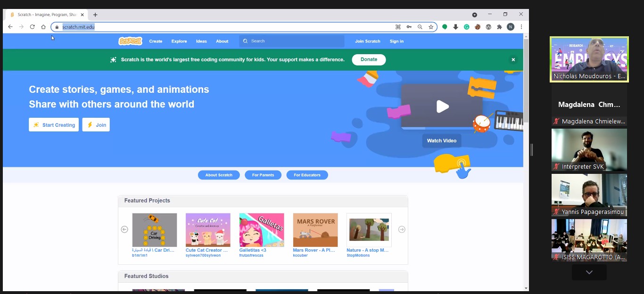Image resolution: width=644 pixels, height=294 pixels.
Task: Click the magnifier icon in Scratch search
Action: click(x=245, y=41)
